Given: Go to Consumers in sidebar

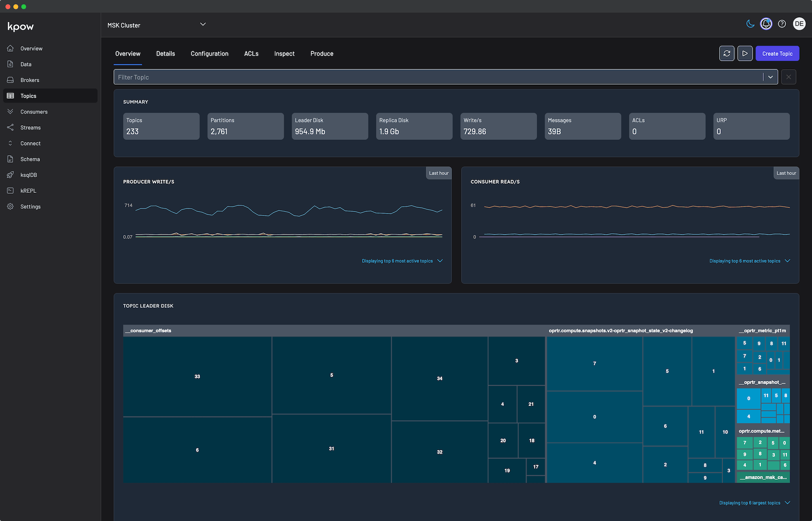Looking at the screenshot, I should coord(34,112).
